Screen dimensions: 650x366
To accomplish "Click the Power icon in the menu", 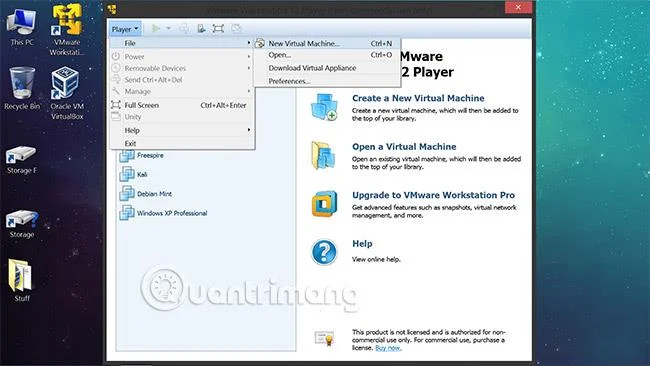I will (116, 56).
